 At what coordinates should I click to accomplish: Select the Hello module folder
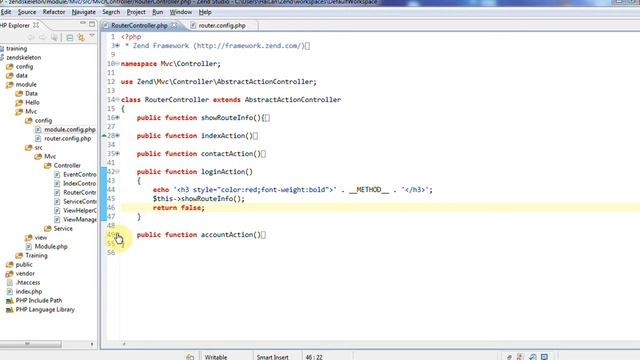(32, 102)
